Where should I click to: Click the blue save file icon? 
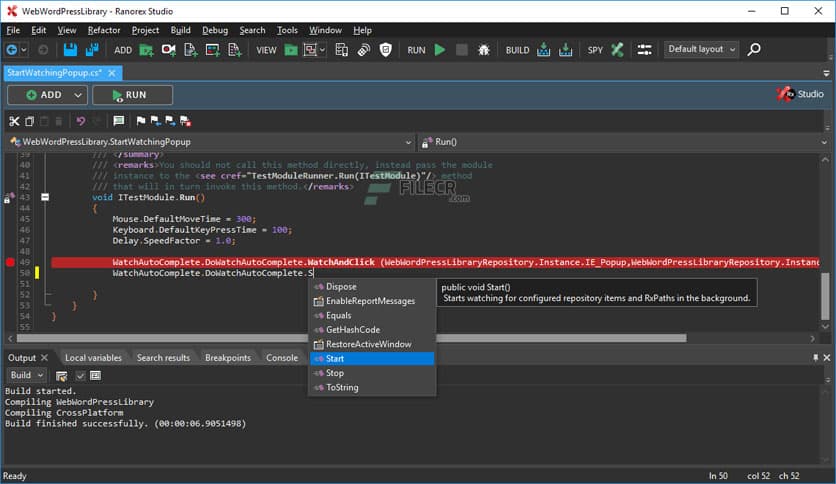[70, 50]
